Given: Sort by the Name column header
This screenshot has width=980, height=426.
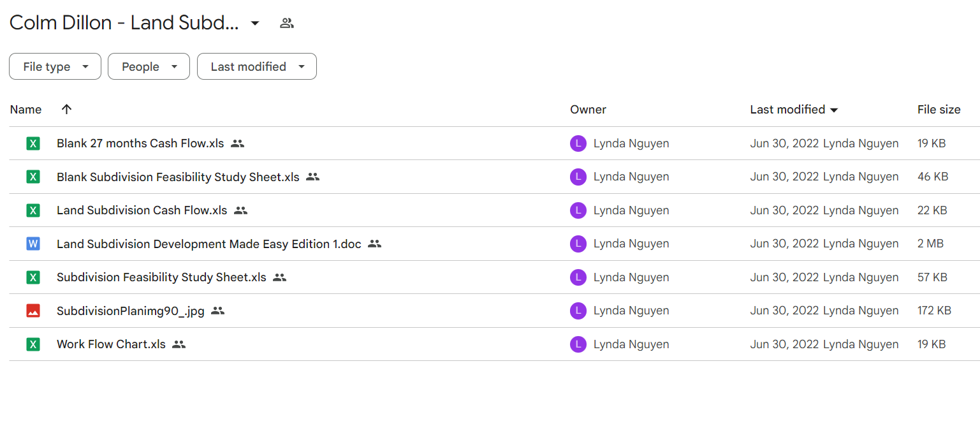Looking at the screenshot, I should [26, 110].
